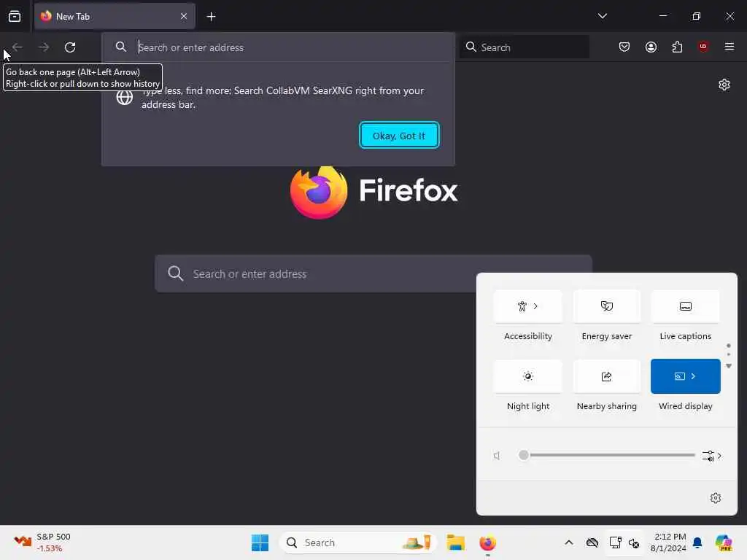Viewport: 747px width, 560px height.
Task: Go back one page
Action: pos(18,47)
